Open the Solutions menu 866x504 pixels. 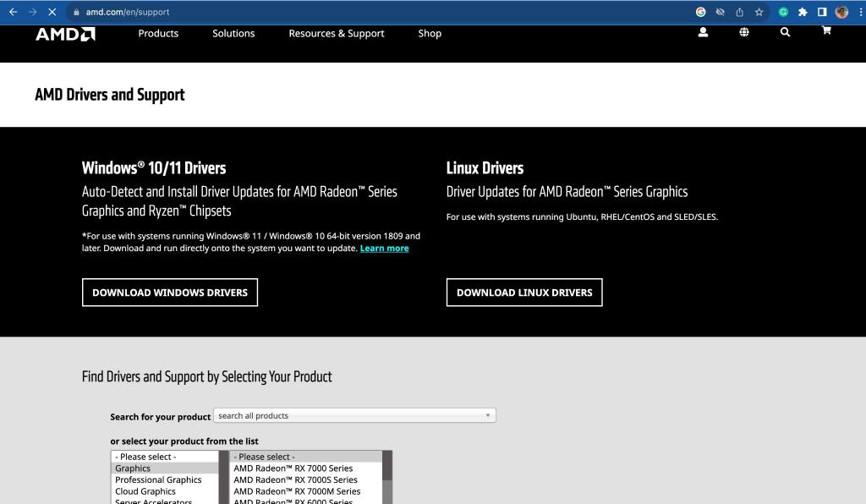pos(233,33)
